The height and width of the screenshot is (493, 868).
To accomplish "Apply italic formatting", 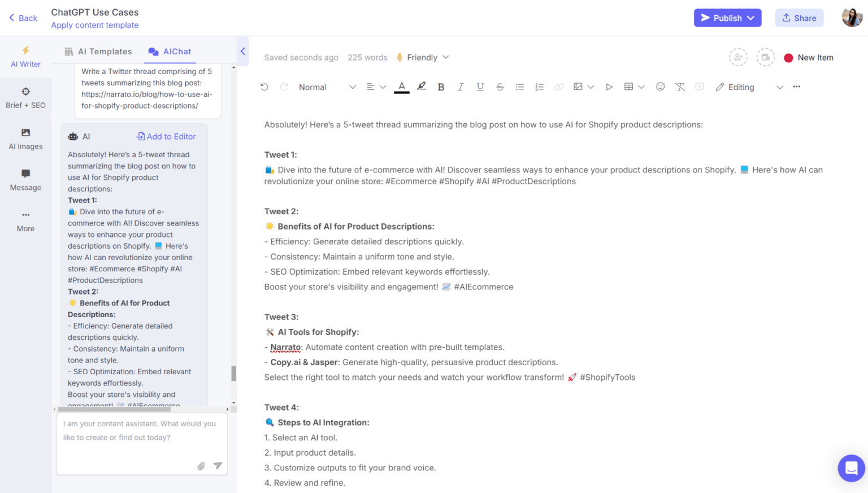I will (461, 87).
